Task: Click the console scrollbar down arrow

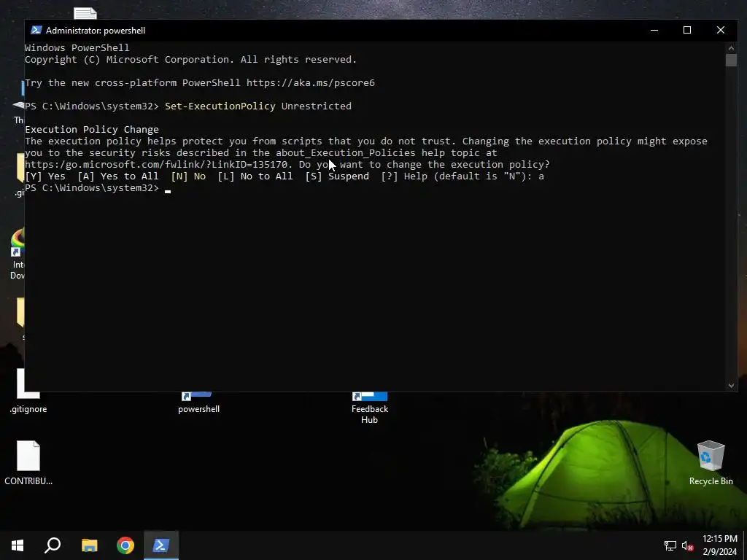Action: tap(731, 386)
